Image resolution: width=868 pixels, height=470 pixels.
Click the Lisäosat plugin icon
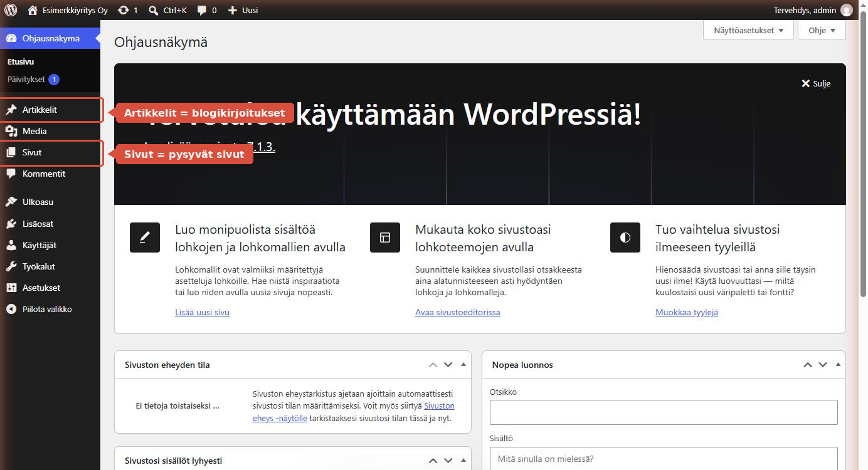pos(11,224)
